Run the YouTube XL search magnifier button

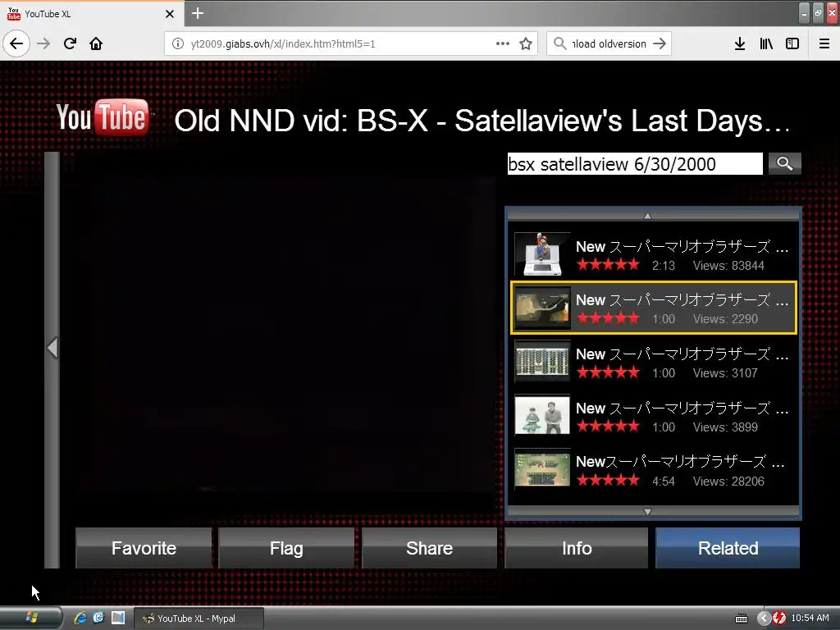(785, 163)
